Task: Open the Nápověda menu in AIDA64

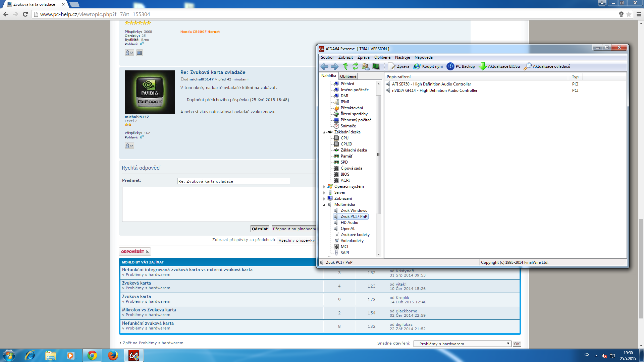Action: pos(423,57)
